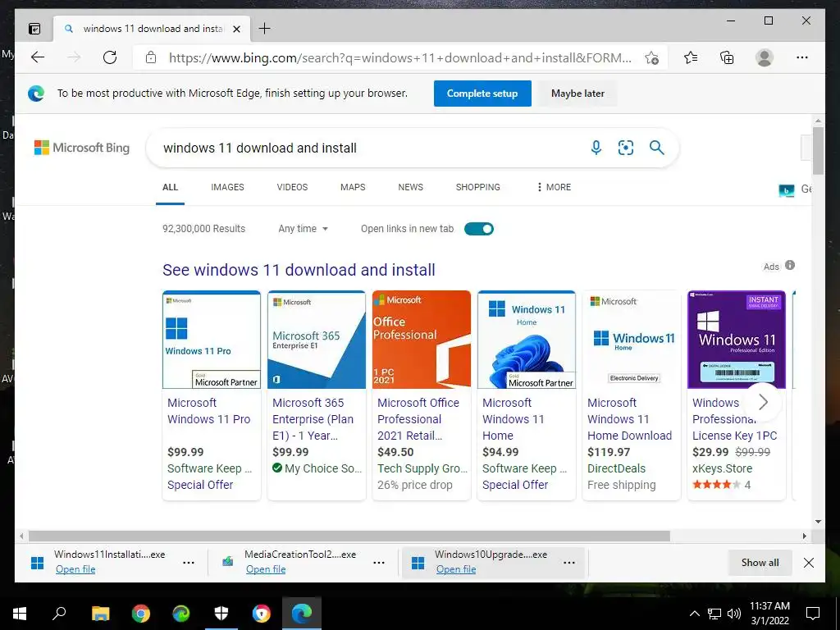
Task: Open the tab actions menu icon
Action: (x=34, y=29)
